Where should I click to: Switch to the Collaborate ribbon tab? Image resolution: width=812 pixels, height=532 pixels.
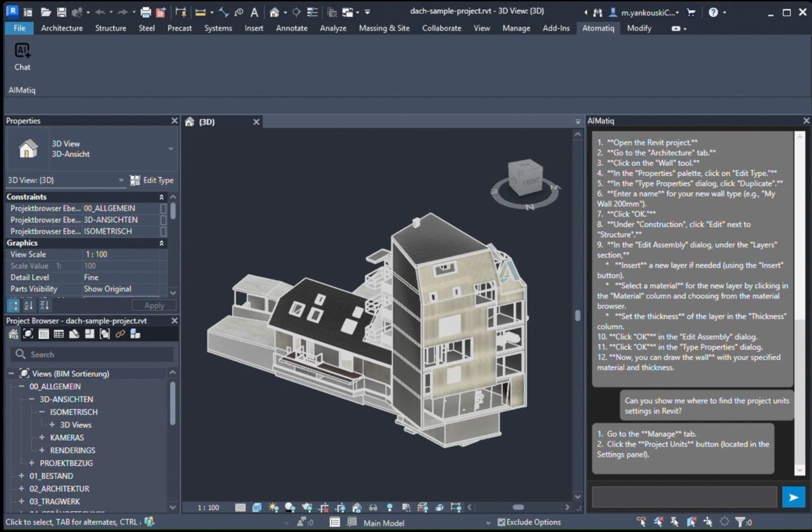coord(442,28)
